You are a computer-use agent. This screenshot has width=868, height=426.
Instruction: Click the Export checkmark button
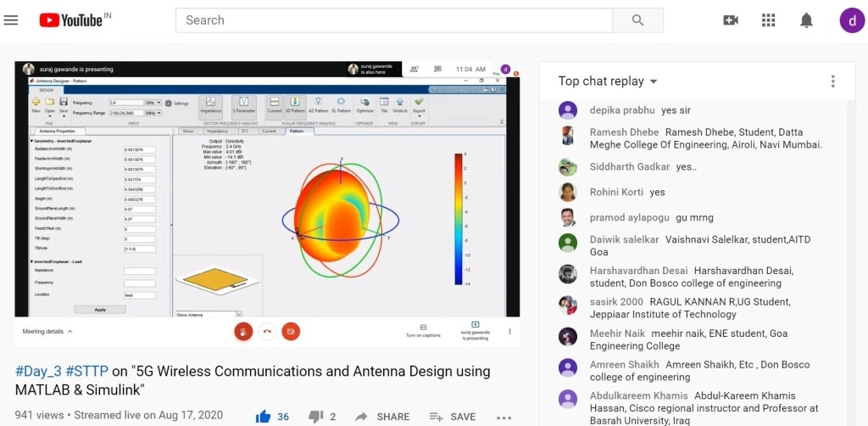click(x=419, y=103)
